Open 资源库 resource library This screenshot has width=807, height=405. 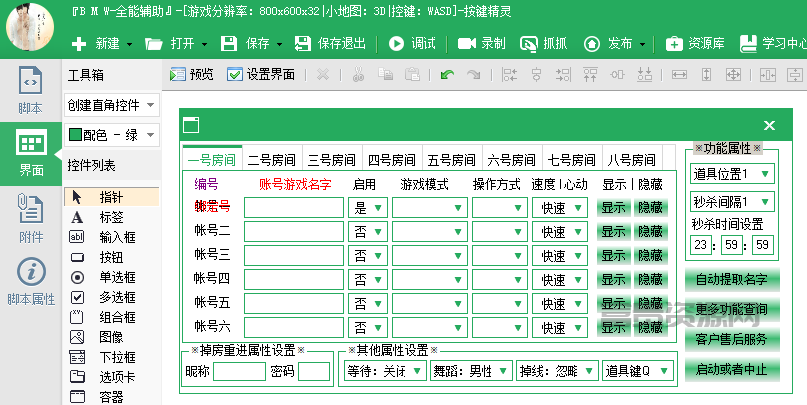point(695,44)
